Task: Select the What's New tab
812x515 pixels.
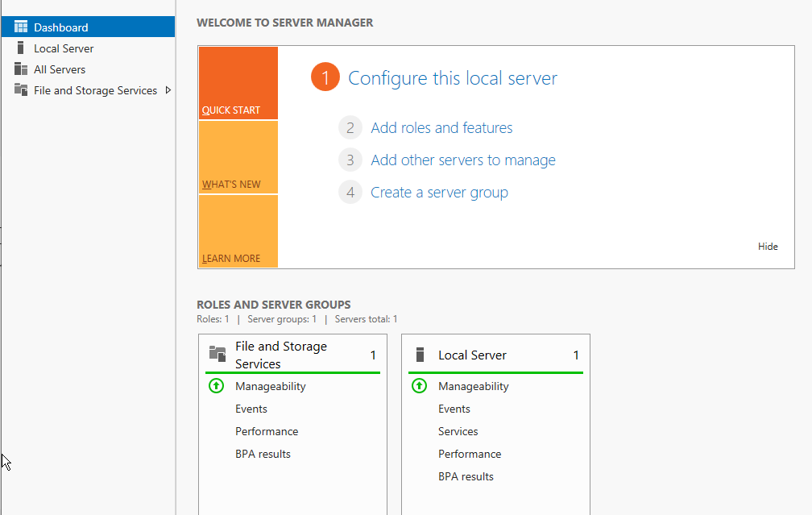Action: click(x=238, y=157)
